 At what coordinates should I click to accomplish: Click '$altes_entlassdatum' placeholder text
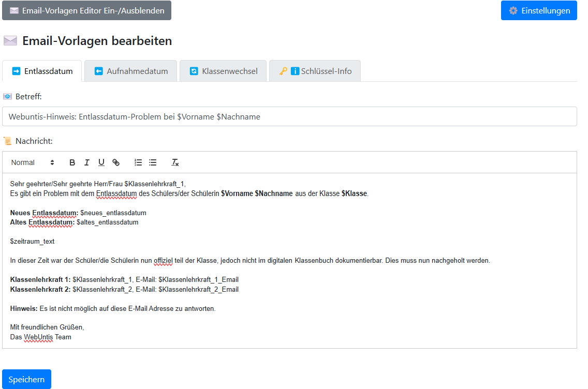click(108, 222)
